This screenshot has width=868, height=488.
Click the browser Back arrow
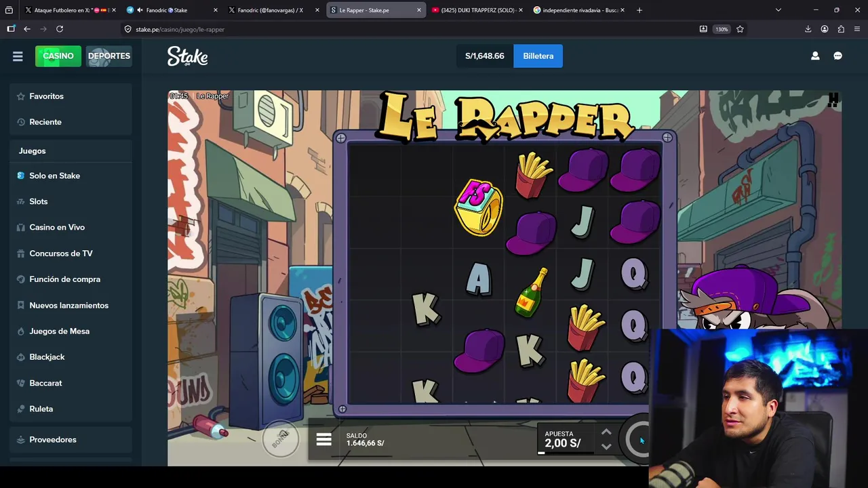point(27,29)
